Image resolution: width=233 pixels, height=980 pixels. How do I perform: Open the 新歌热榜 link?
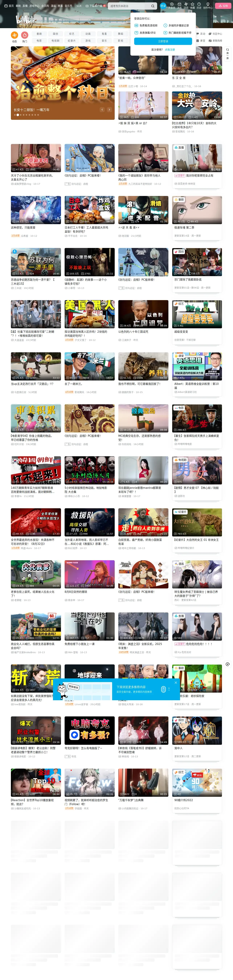pos(216,40)
